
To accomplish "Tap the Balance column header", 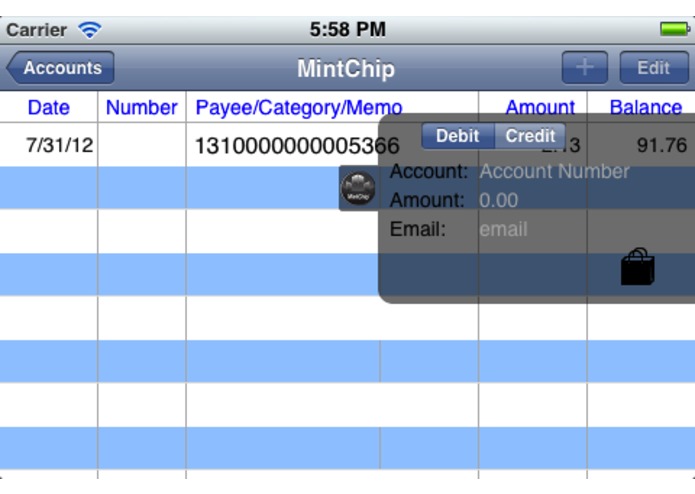I will click(x=646, y=107).
